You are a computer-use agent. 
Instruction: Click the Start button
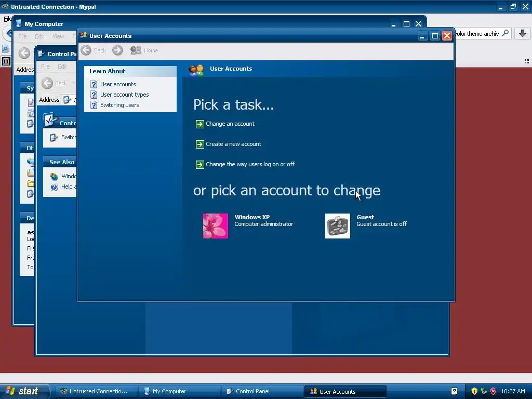[x=24, y=391]
